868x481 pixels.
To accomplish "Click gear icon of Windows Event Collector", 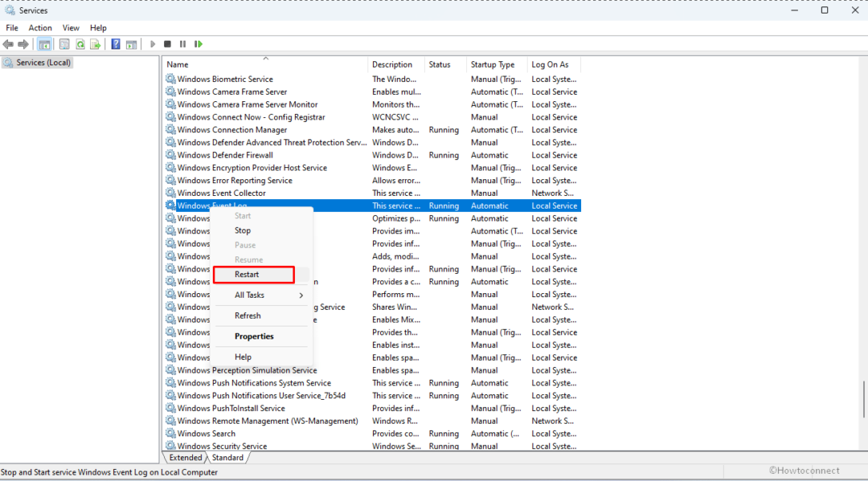I will pos(171,193).
